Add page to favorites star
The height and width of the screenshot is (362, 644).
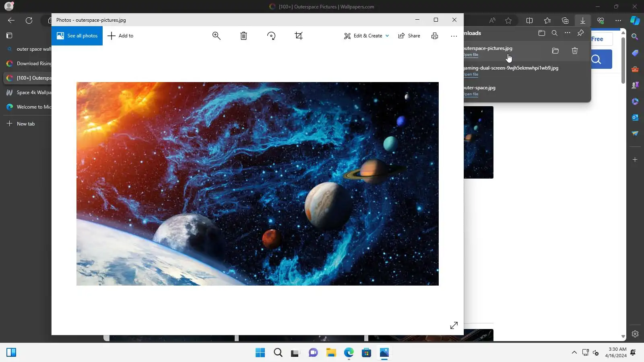[x=508, y=21]
